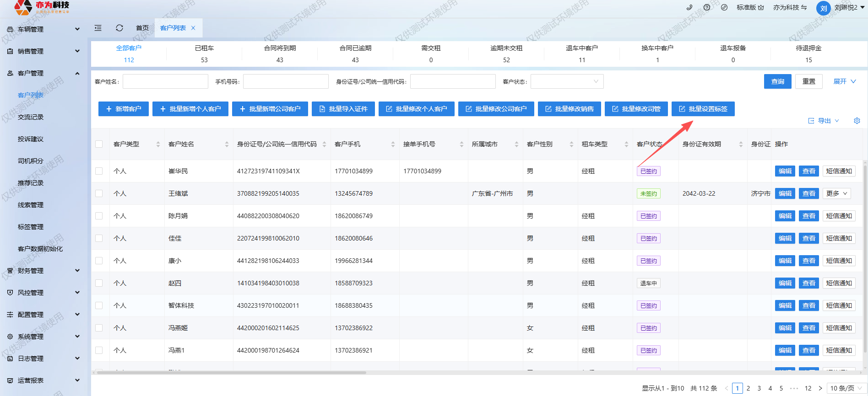868x396 pixels.
Task: Expand the 导出 dropdown
Action: pyautogui.click(x=824, y=121)
